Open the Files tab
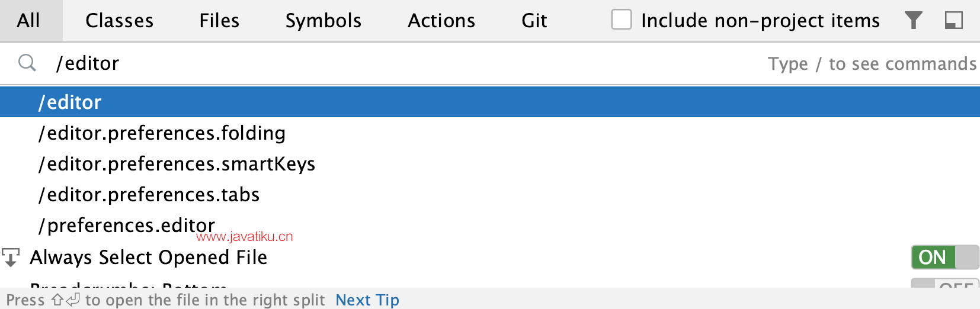The width and height of the screenshot is (980, 309). tap(219, 21)
